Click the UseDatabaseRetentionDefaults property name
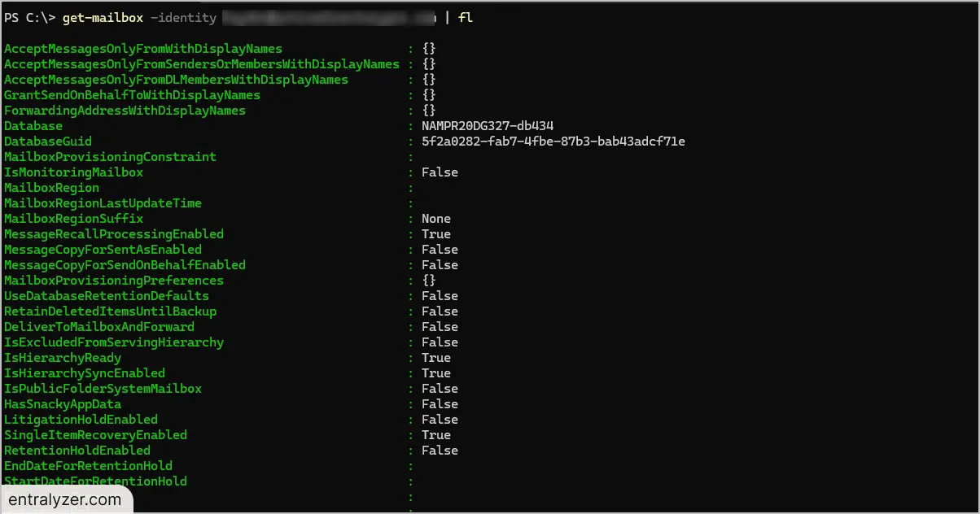Image resolution: width=980 pixels, height=514 pixels. point(107,296)
